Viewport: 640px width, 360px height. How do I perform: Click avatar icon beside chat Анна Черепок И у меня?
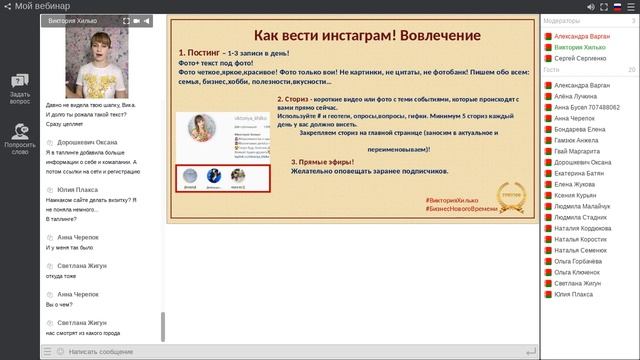pos(50,238)
